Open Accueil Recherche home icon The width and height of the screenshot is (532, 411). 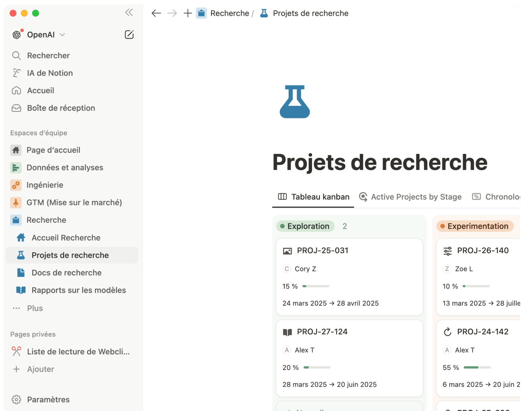21,237
